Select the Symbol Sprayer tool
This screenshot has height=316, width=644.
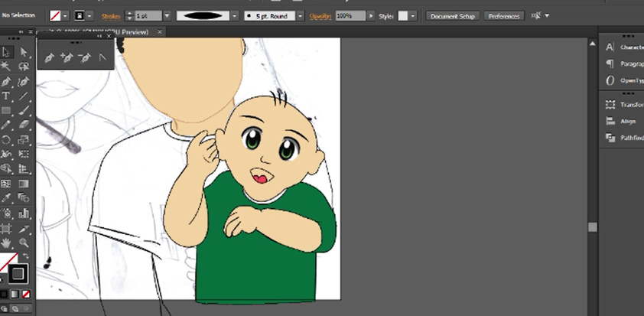pos(6,213)
